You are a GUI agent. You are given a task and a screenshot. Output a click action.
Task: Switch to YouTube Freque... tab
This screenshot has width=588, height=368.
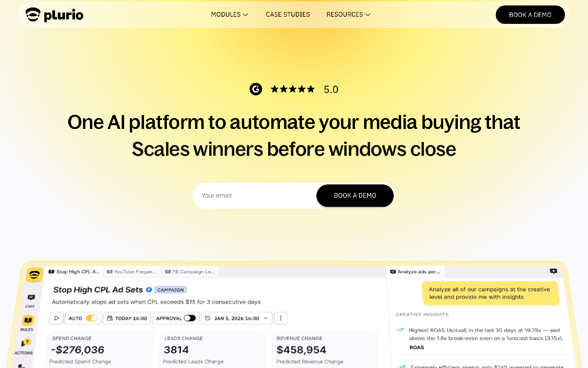tap(131, 272)
